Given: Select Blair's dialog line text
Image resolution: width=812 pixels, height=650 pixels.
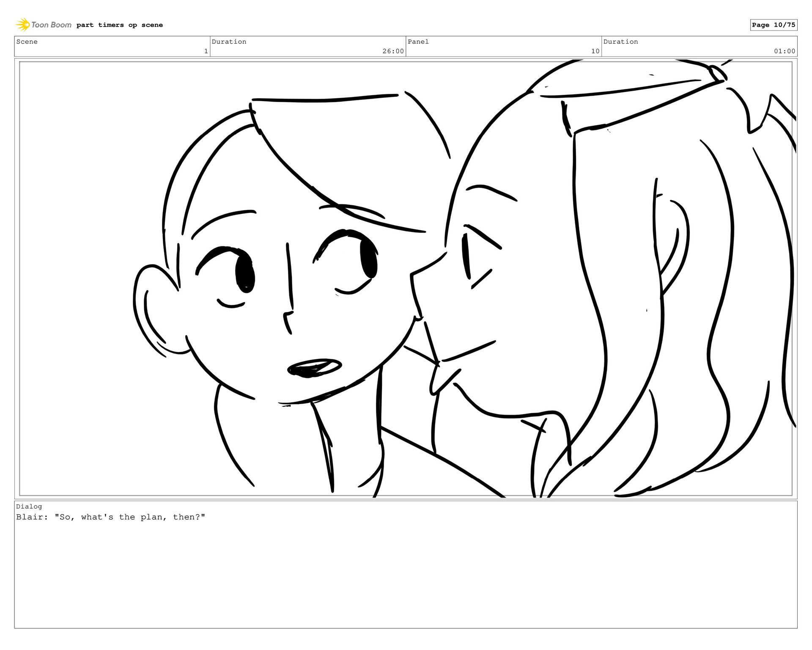Looking at the screenshot, I should pyautogui.click(x=111, y=517).
